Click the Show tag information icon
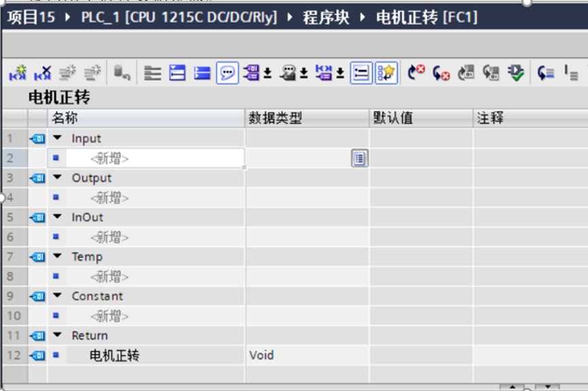This screenshot has height=391, width=588. [x=288, y=73]
